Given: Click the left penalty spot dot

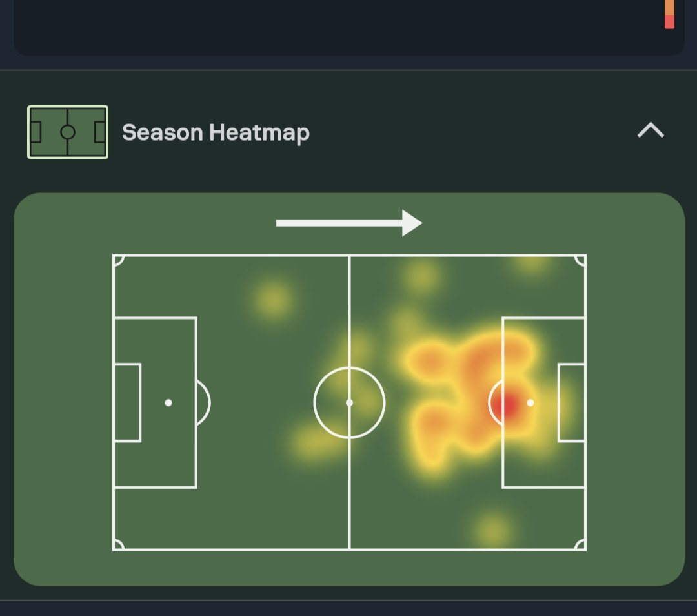Looking at the screenshot, I should point(168,402).
